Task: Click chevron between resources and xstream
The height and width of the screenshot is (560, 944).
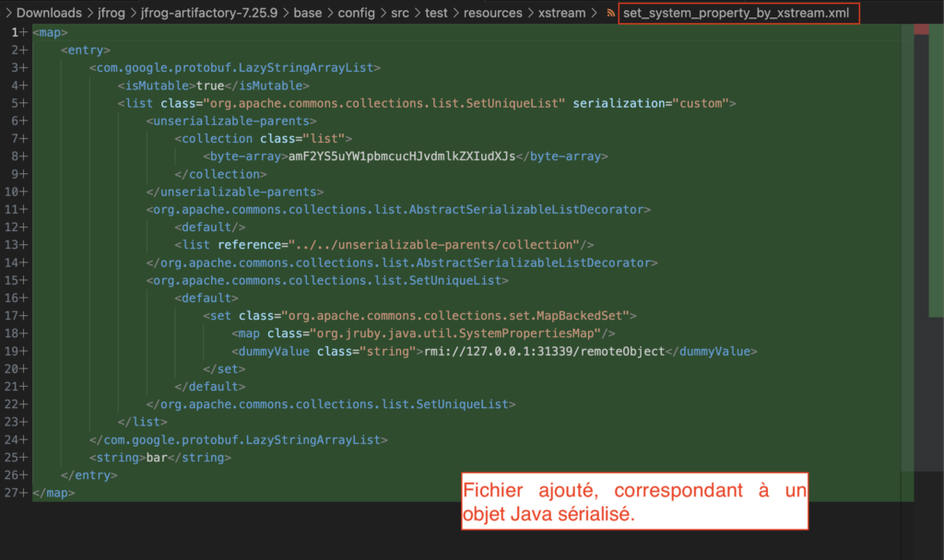Action: pyautogui.click(x=530, y=13)
